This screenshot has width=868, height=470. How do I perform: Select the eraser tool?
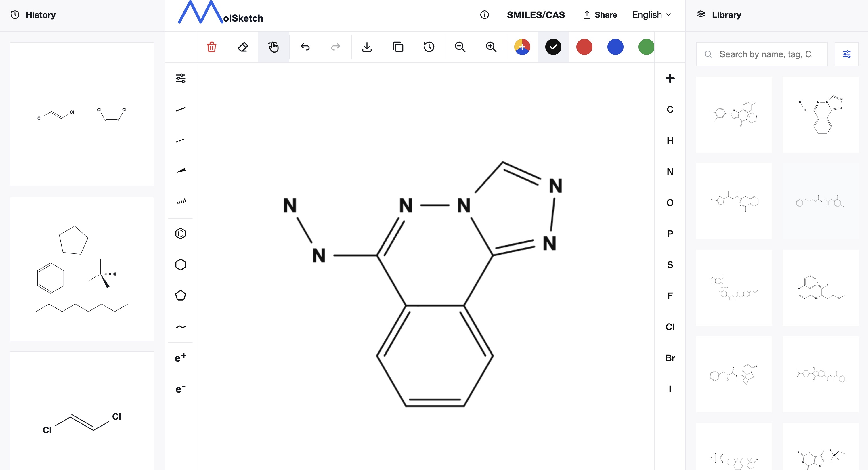pos(243,47)
